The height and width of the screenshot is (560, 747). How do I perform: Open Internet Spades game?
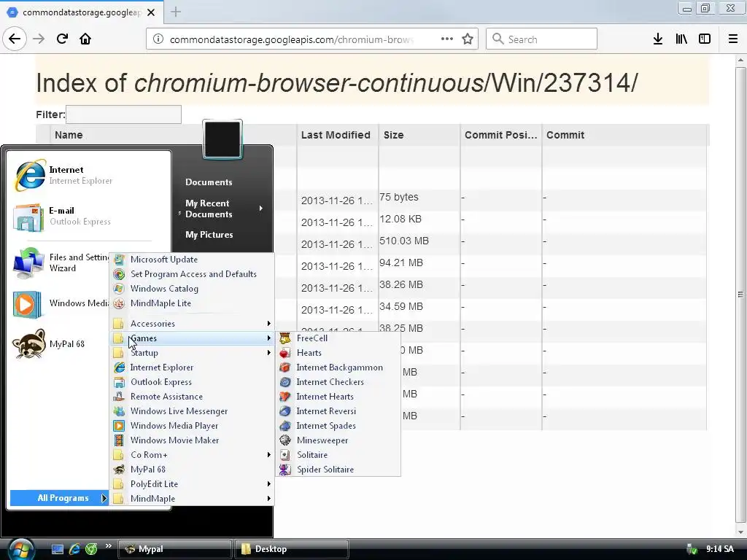tap(338, 426)
